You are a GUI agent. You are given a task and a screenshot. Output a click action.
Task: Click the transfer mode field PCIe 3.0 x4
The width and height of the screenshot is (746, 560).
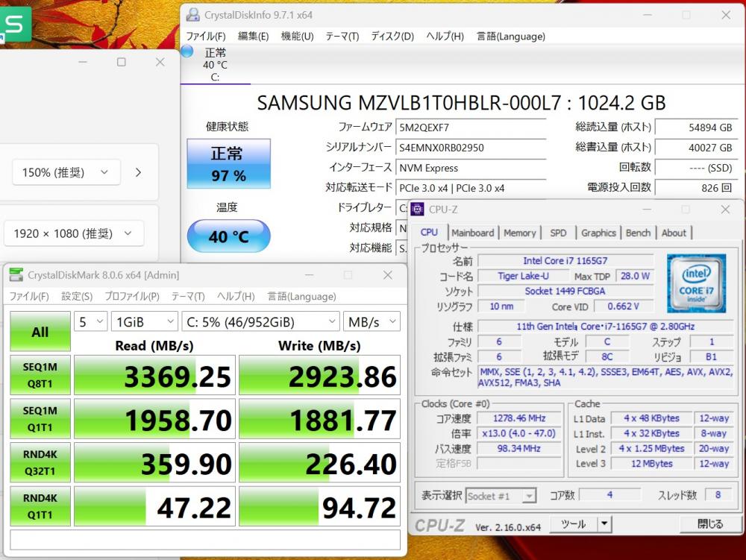(x=471, y=188)
